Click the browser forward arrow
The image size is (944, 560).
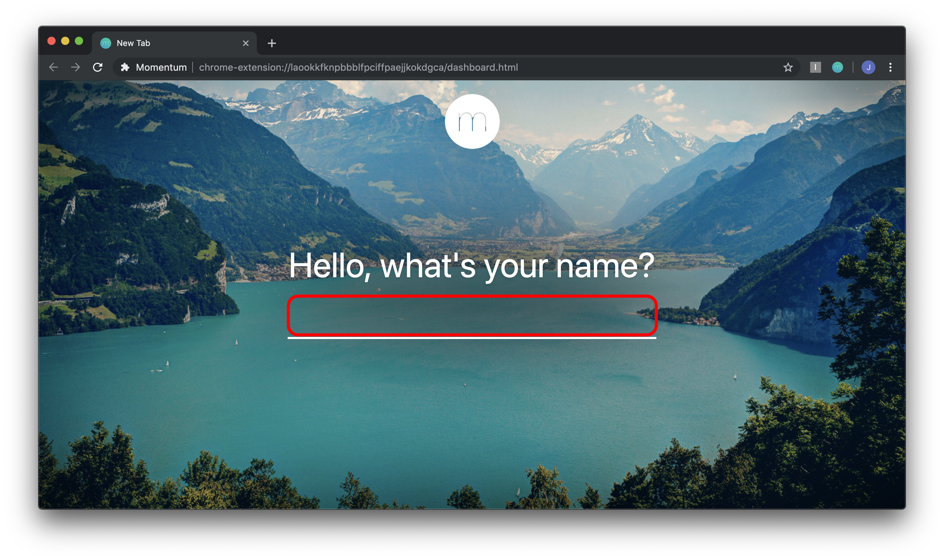76,67
